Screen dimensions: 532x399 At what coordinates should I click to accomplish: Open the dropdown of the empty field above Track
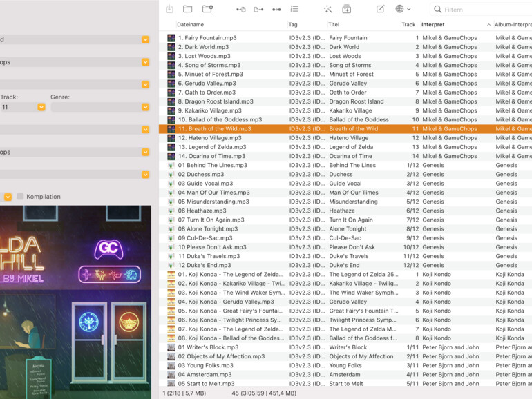click(x=146, y=84)
